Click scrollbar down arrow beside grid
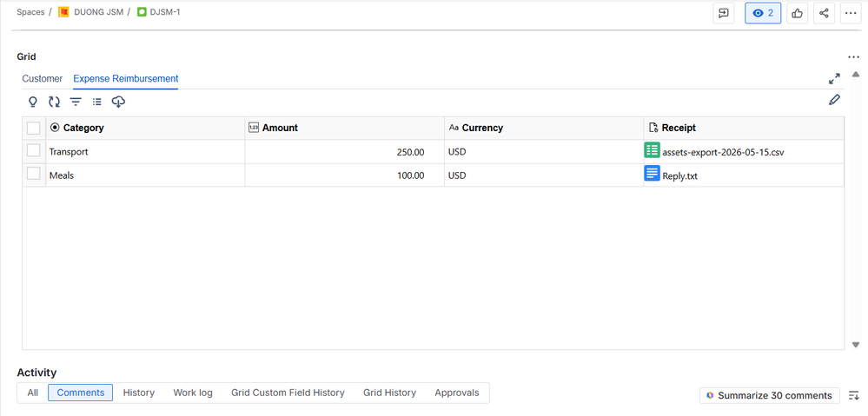Viewport: 868px width, 416px height. click(x=856, y=345)
